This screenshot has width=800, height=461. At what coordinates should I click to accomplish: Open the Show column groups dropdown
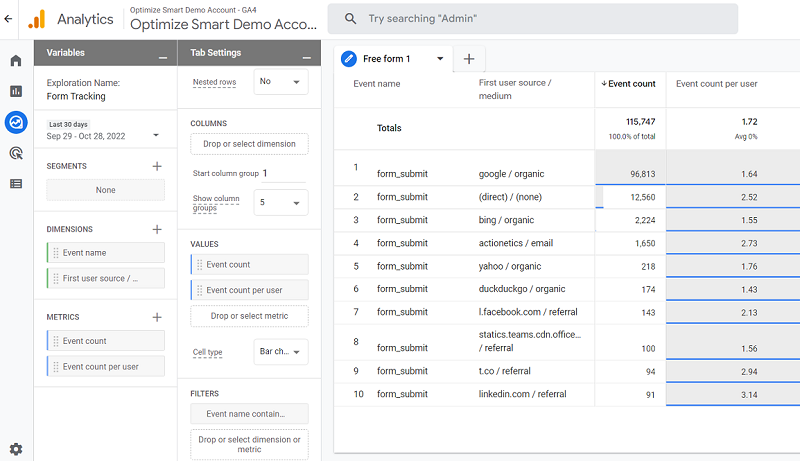[281, 203]
